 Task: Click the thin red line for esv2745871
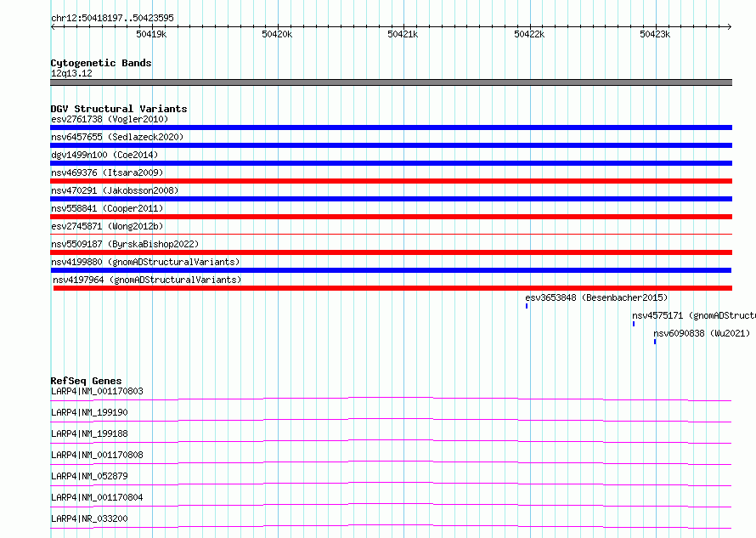pos(391,234)
